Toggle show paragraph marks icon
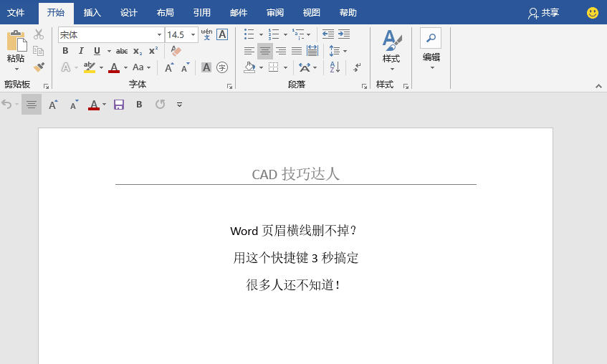607x364 pixels. click(x=357, y=67)
